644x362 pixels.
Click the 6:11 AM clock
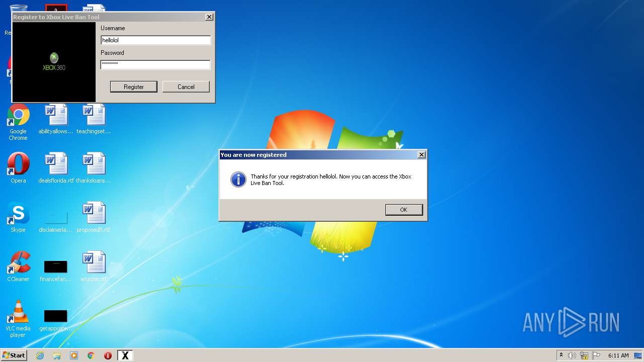point(618,355)
